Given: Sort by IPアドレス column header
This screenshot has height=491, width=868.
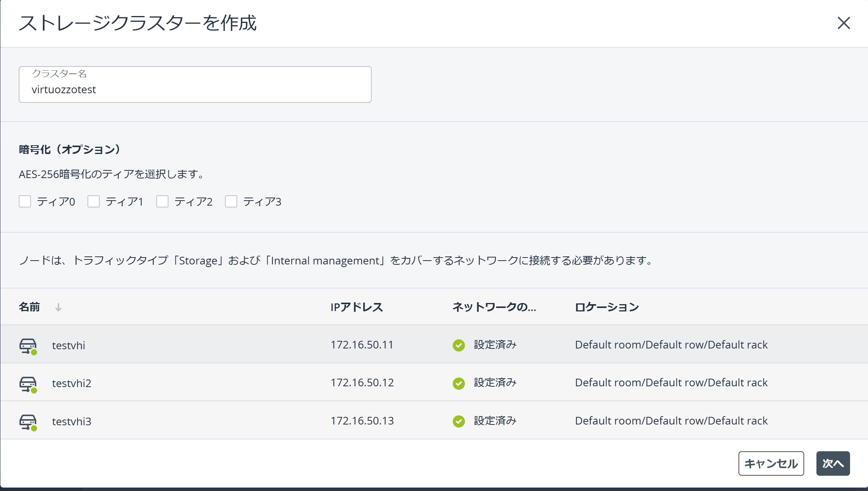Looking at the screenshot, I should [356, 307].
